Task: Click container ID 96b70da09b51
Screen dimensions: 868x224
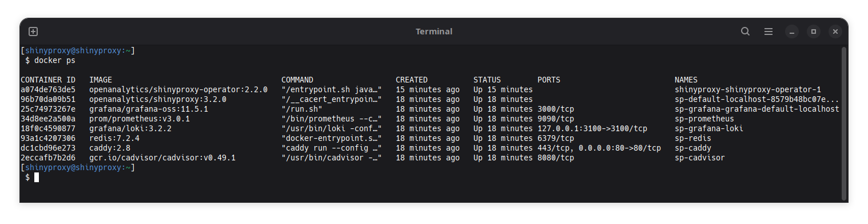Action: point(48,99)
